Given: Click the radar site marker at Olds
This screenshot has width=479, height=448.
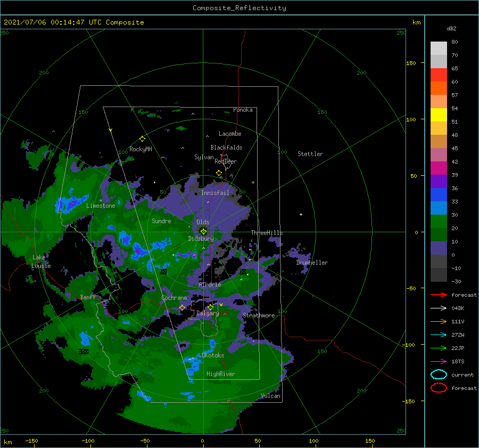Looking at the screenshot, I should click(x=203, y=232).
